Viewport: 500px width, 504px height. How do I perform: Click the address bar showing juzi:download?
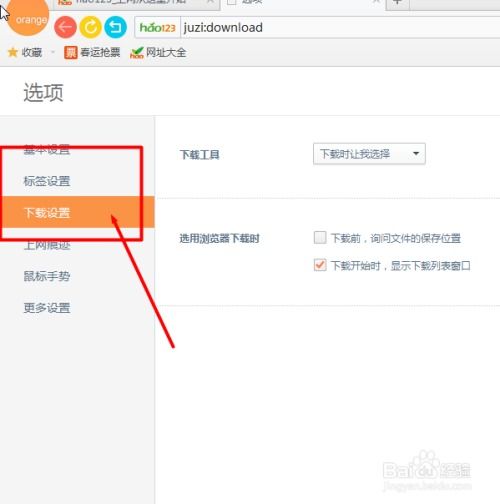(x=340, y=27)
